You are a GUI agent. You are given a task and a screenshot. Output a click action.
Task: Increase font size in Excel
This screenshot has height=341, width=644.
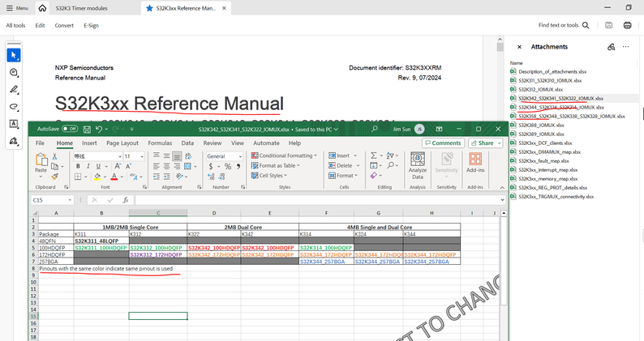(118, 166)
